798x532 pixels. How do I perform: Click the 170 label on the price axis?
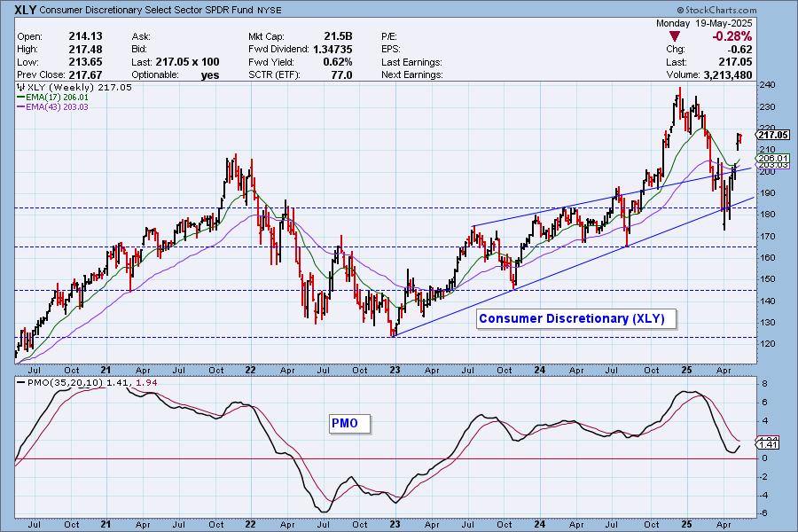[768, 236]
